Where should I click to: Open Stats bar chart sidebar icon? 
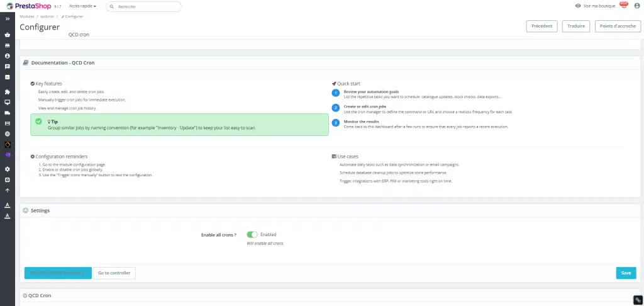point(8,77)
